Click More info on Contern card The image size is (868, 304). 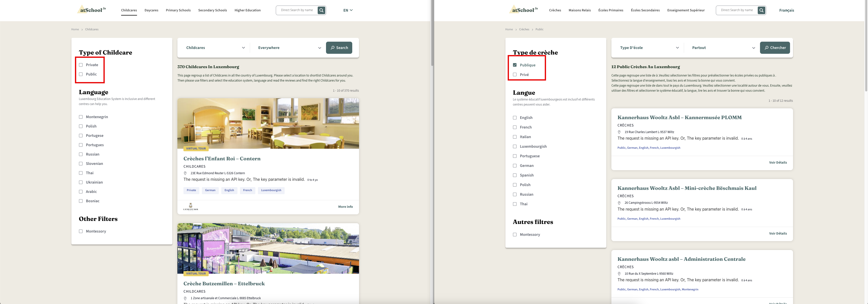pos(345,207)
